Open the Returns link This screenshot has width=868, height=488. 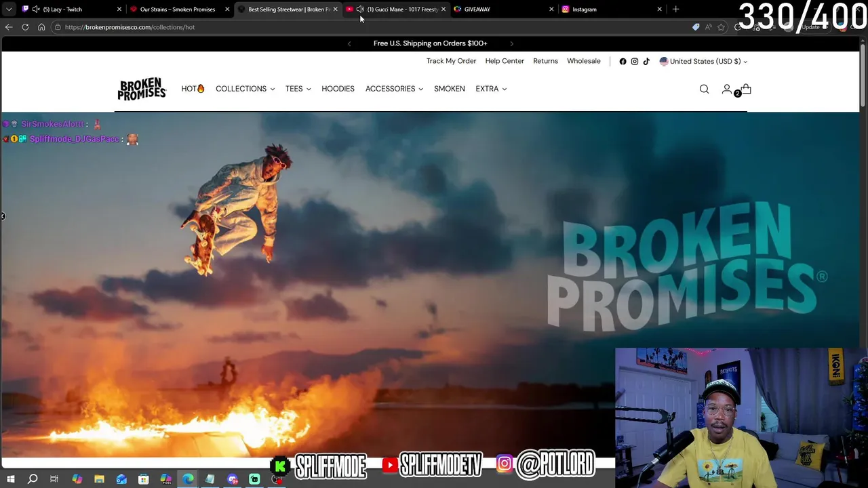[545, 61]
